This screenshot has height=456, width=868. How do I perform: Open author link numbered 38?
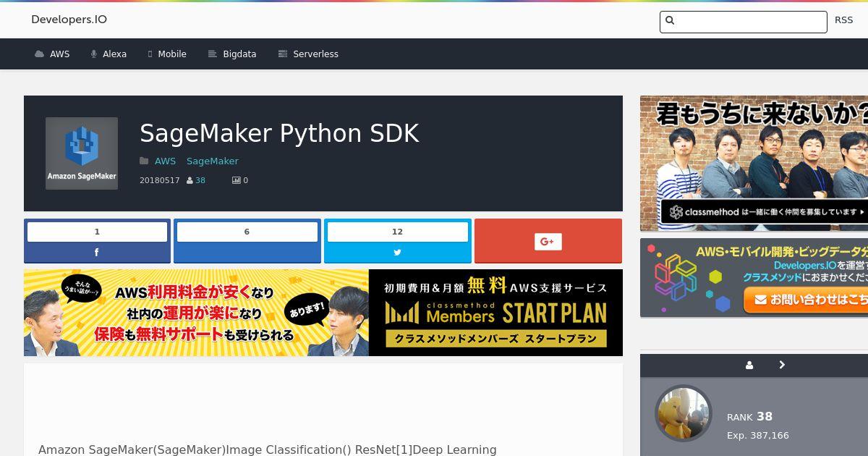click(200, 180)
